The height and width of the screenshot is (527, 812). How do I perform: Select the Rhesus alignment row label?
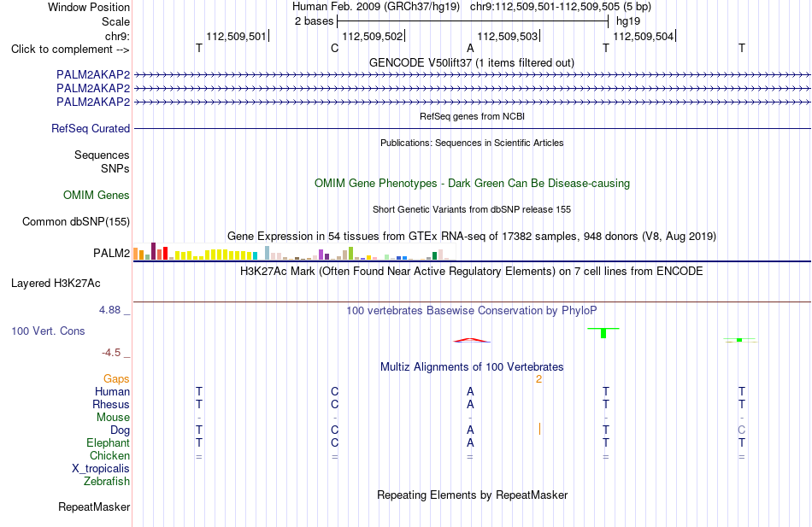(111, 404)
